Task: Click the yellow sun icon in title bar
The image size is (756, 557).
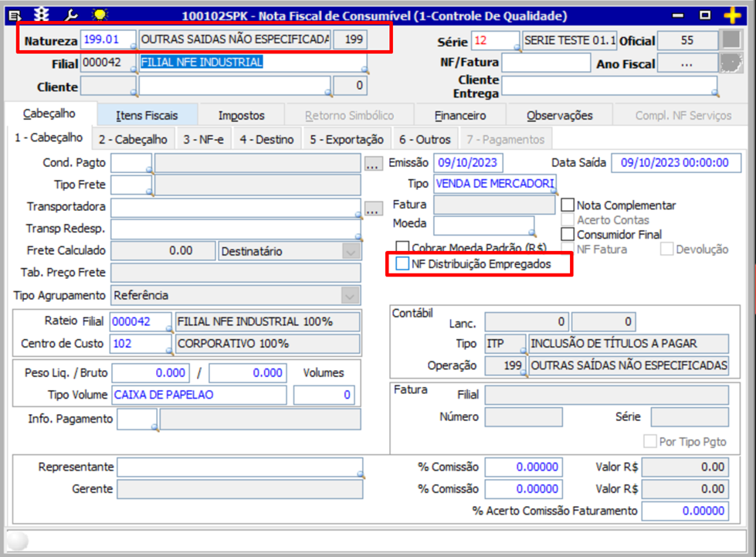Action: pyautogui.click(x=100, y=15)
